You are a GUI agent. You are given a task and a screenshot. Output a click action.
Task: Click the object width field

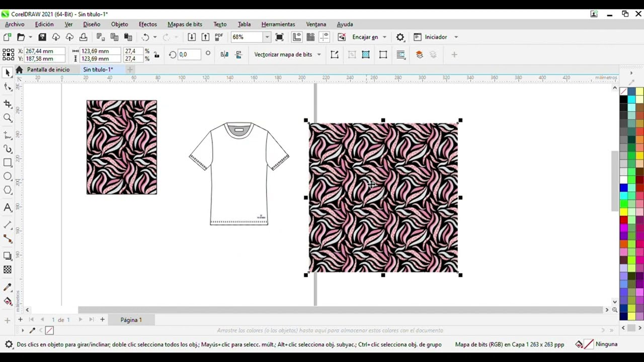100,51
